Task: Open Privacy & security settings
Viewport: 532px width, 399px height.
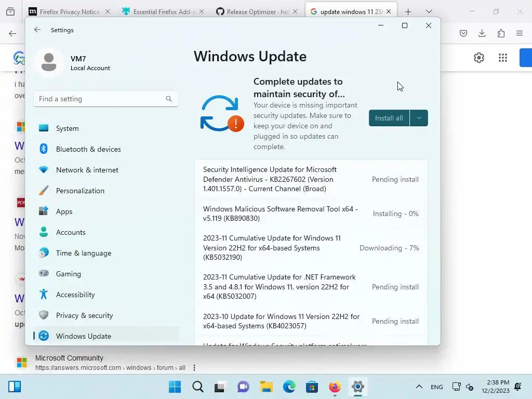Action: (106, 315)
